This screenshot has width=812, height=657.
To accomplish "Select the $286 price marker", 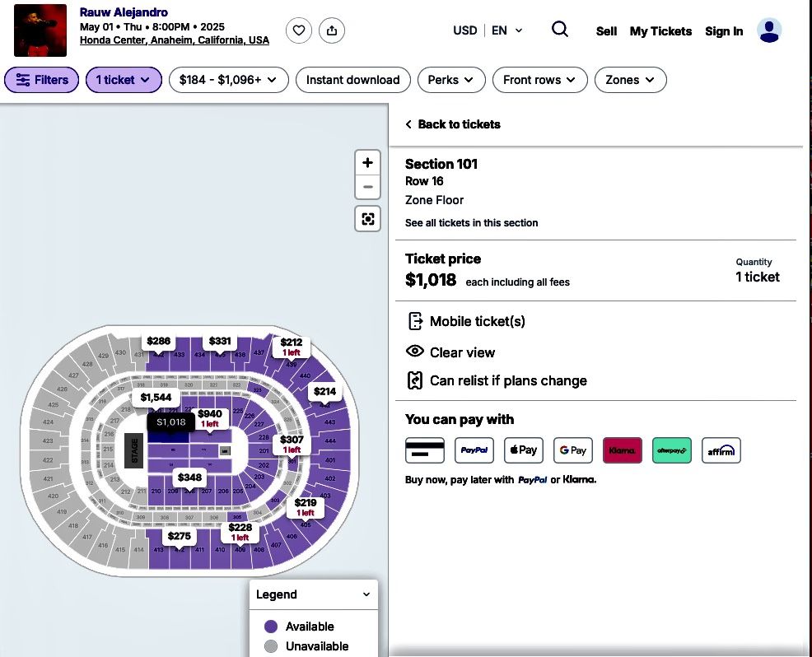I will click(x=158, y=341).
